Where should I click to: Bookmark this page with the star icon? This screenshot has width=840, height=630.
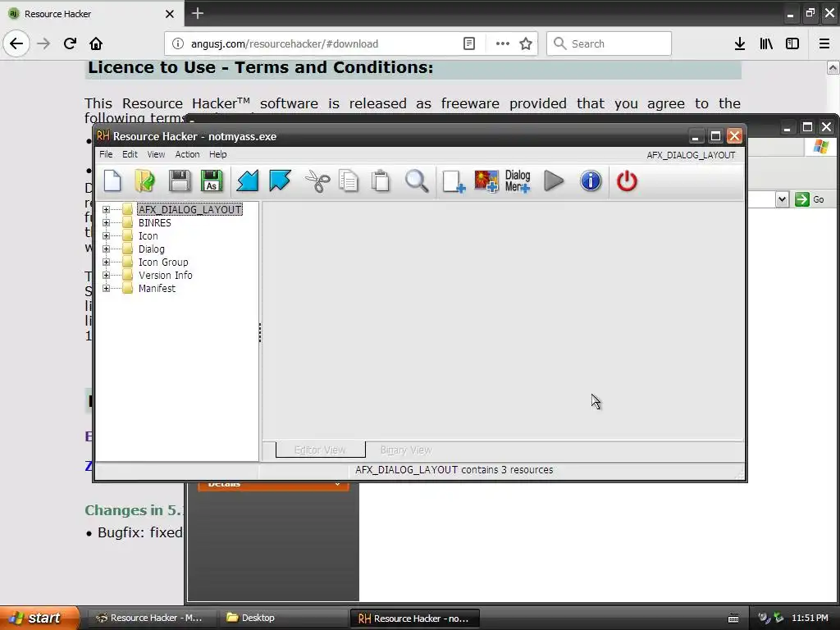click(526, 43)
